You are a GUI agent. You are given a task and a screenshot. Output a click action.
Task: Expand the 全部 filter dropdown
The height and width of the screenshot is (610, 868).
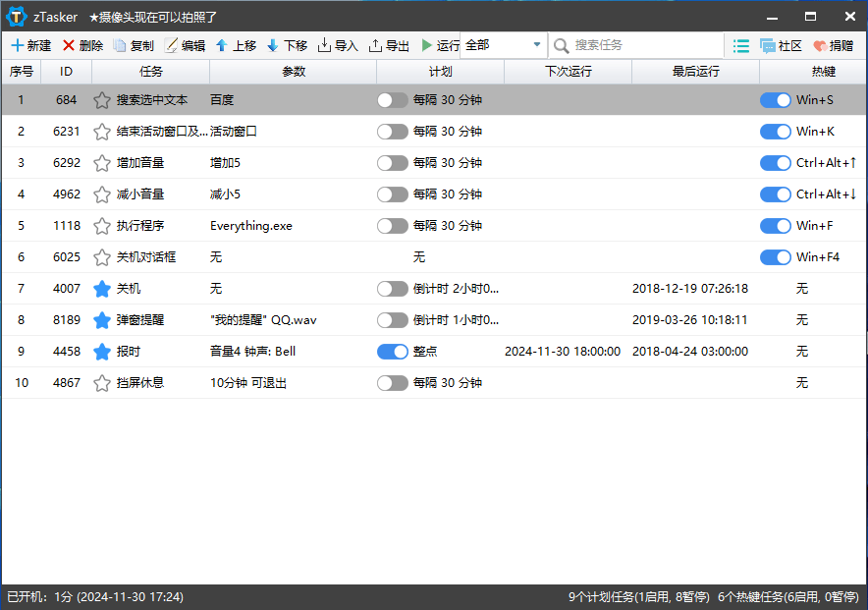(536, 45)
